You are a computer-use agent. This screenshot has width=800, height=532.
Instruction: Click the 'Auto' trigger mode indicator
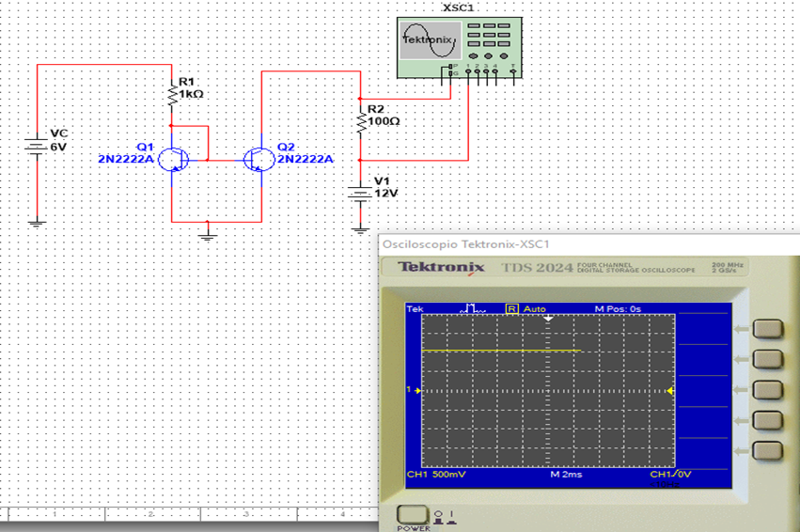[534, 308]
